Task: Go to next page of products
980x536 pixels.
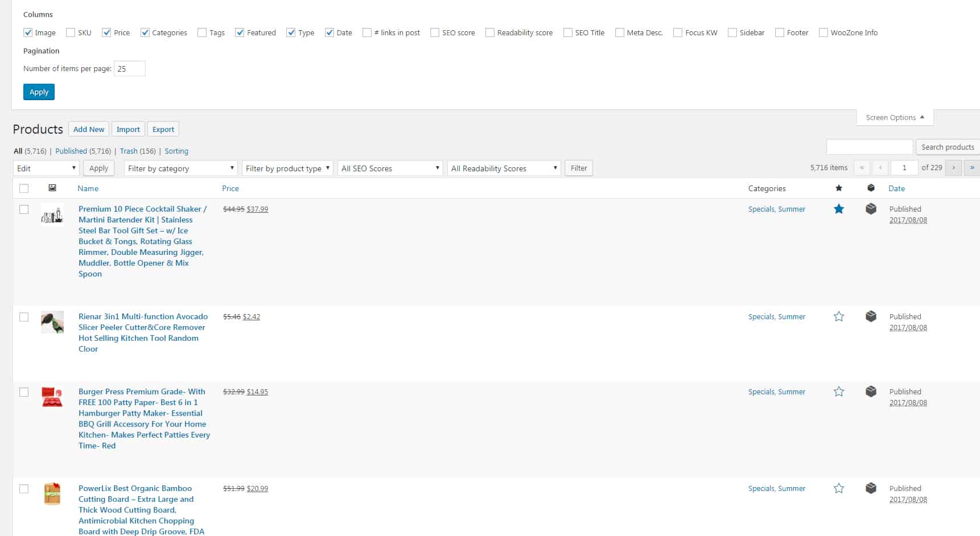Action: [x=953, y=168]
